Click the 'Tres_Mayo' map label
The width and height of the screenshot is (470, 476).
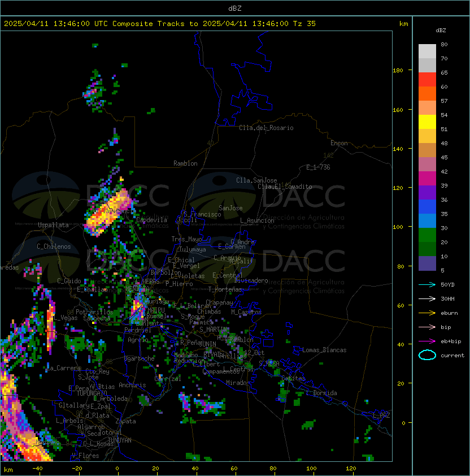click(x=186, y=239)
